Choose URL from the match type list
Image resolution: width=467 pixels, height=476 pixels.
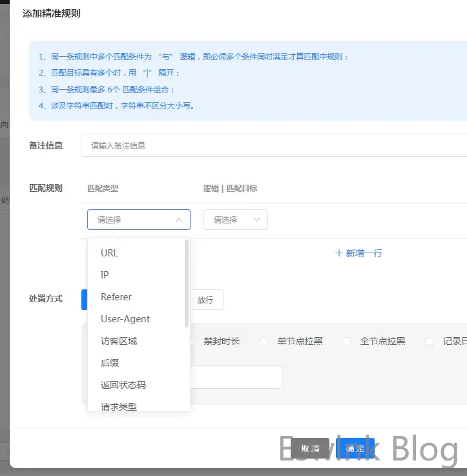(x=110, y=253)
